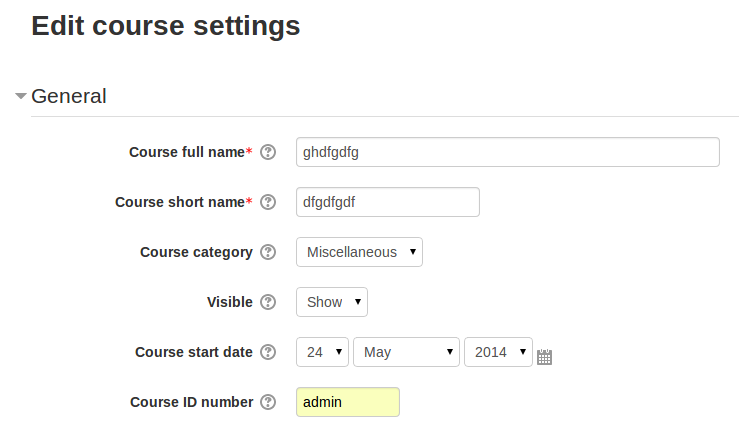Click the Course ID number label
This screenshot has height=441, width=739.
(191, 402)
